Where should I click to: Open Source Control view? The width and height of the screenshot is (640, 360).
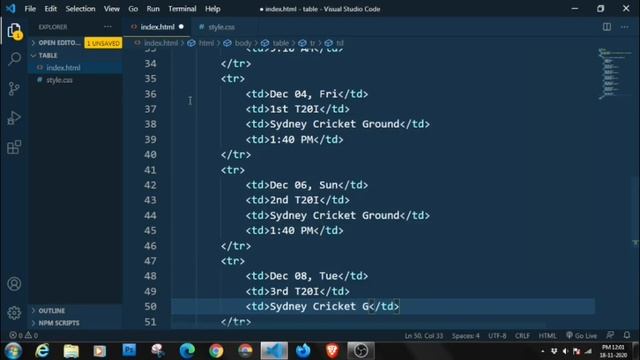click(x=14, y=89)
